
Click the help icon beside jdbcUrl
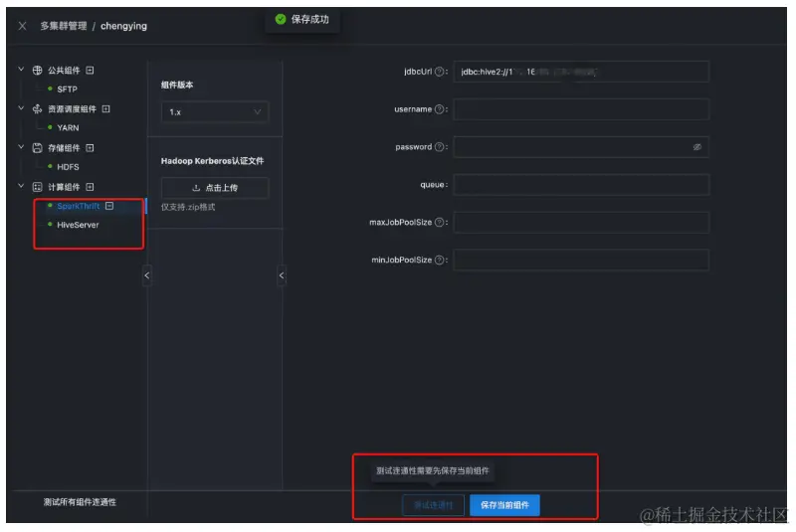coord(440,72)
